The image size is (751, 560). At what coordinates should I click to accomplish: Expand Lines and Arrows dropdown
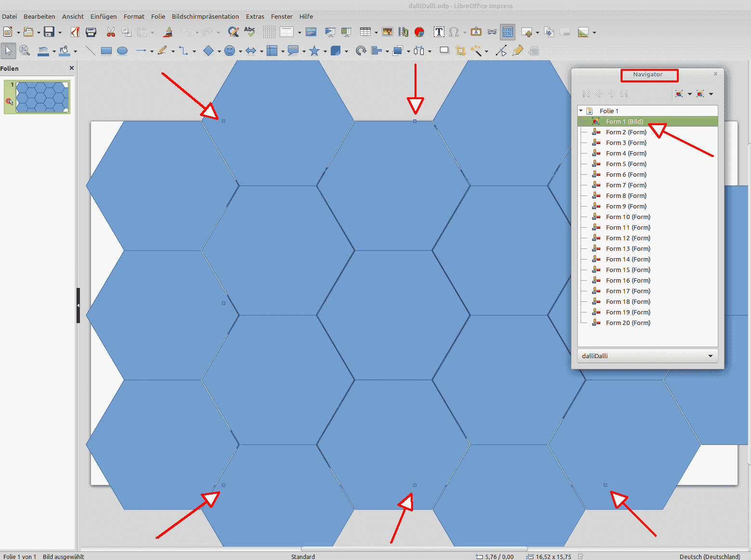152,51
